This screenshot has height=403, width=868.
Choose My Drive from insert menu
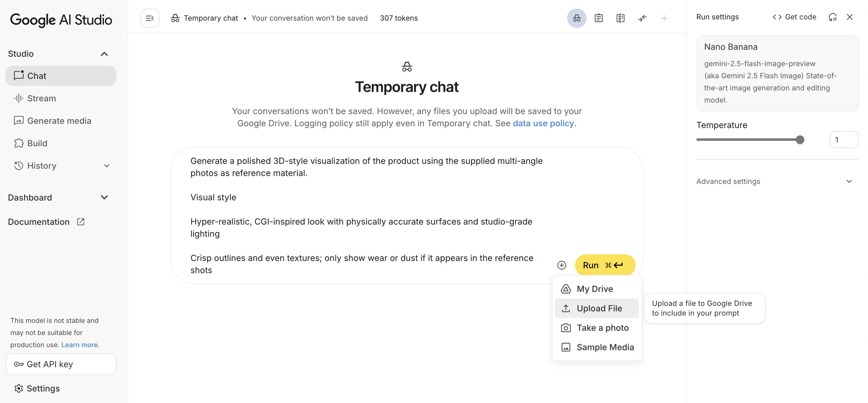pyautogui.click(x=597, y=289)
